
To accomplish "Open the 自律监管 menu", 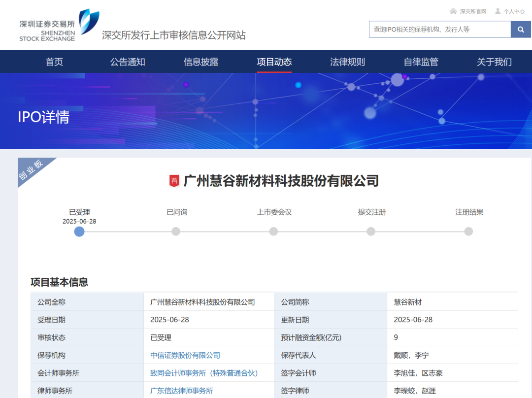I will (x=421, y=62).
